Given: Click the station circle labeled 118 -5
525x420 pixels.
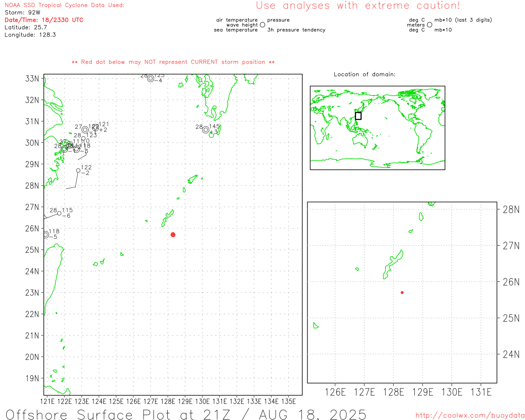Looking at the screenshot, I should pyautogui.click(x=46, y=235).
